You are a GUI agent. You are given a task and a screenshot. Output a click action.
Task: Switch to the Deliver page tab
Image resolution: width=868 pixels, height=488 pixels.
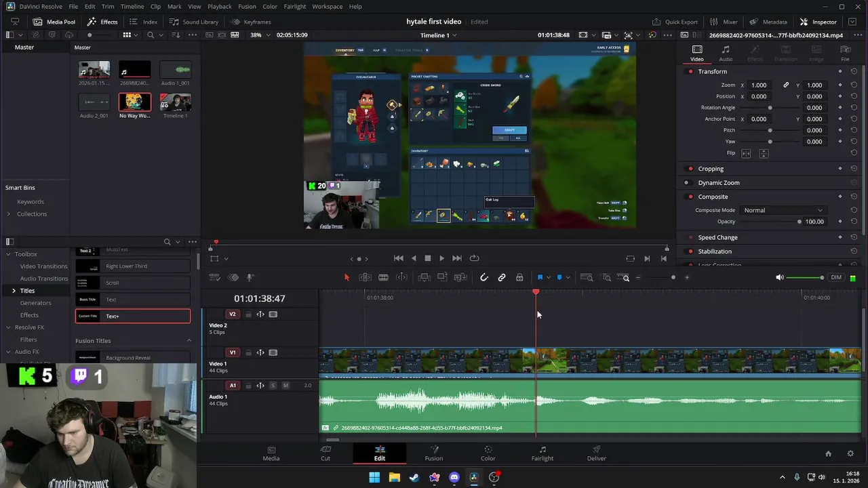597,453
